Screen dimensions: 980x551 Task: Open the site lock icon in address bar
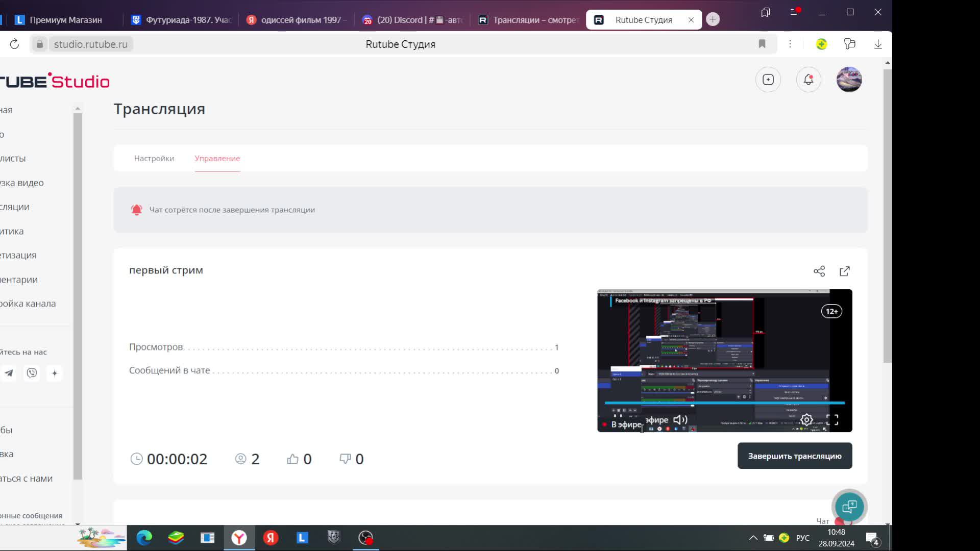40,44
